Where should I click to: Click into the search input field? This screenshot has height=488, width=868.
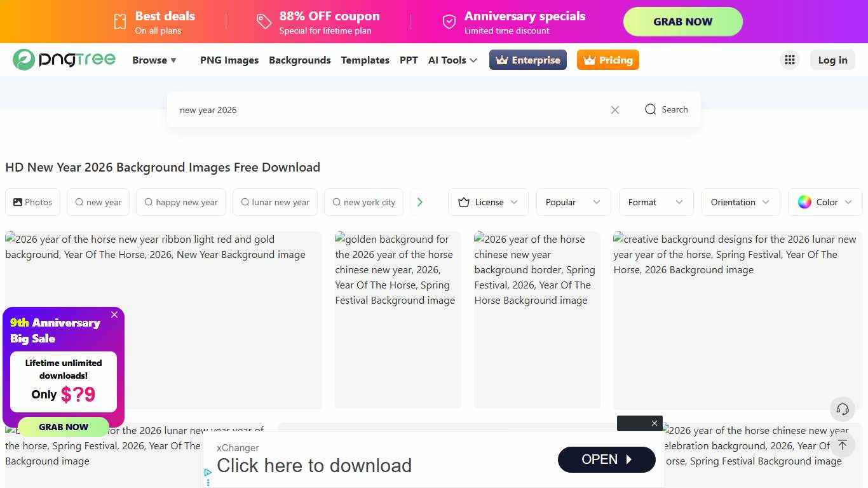point(388,110)
